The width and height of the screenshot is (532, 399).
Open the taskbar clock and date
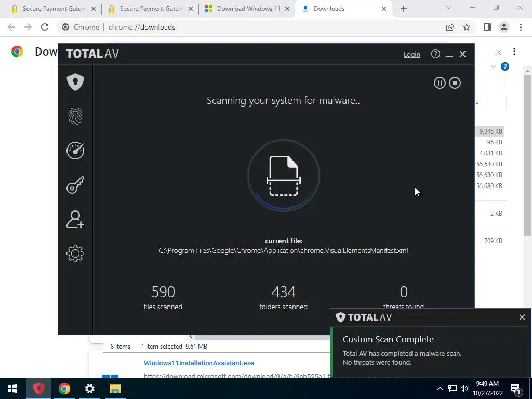487,389
